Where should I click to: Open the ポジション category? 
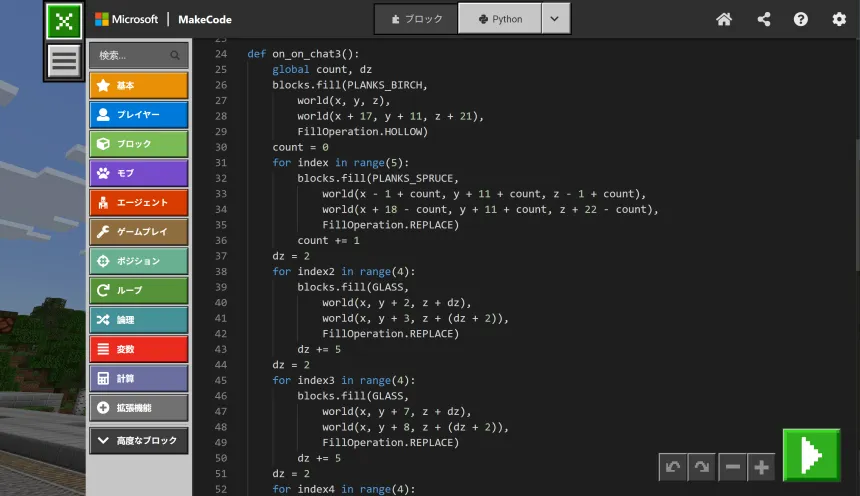139,261
